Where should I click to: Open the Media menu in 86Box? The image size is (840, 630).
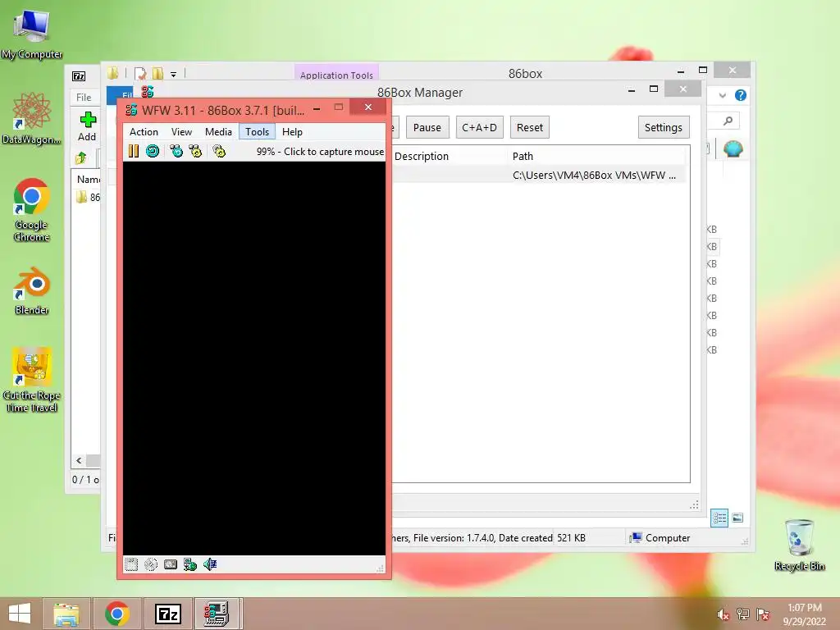click(218, 132)
